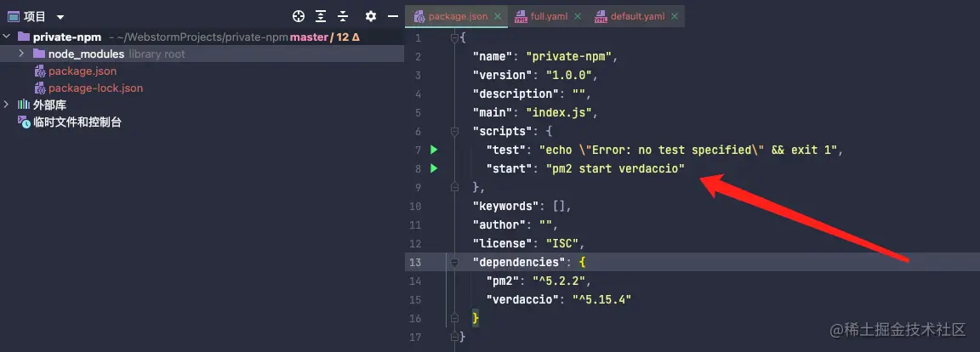Screen dimensions: 980x352
Task: Click line number 13 in gutter
Action: pos(415,262)
